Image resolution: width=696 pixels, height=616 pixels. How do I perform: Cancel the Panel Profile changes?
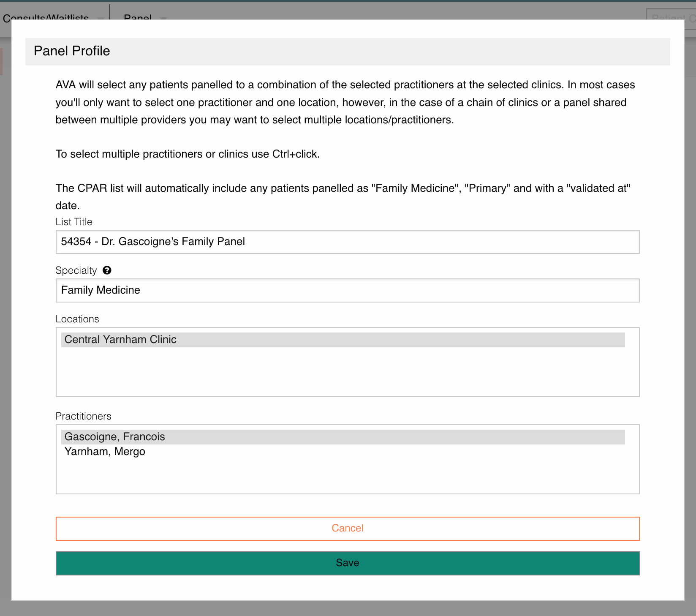[347, 528]
